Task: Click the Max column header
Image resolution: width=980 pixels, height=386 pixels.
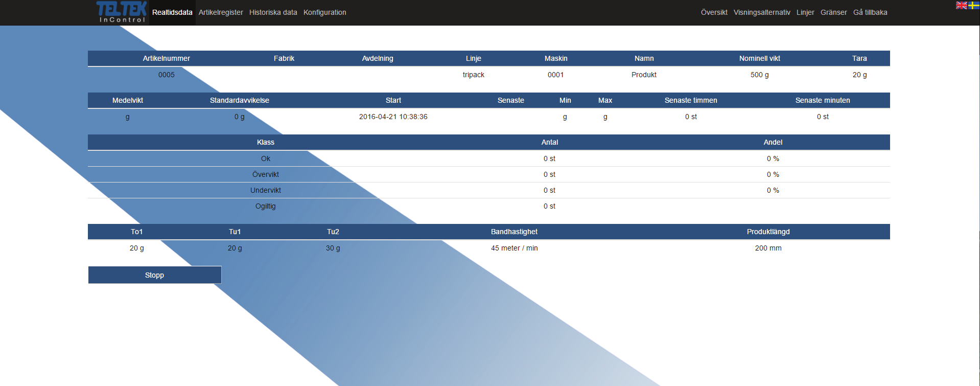Action: pyautogui.click(x=605, y=100)
